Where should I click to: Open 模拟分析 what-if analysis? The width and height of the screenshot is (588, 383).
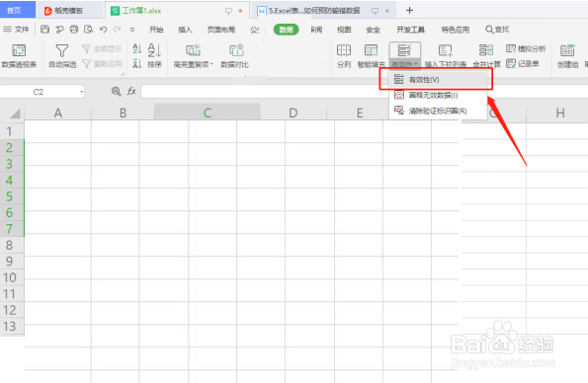[526, 48]
